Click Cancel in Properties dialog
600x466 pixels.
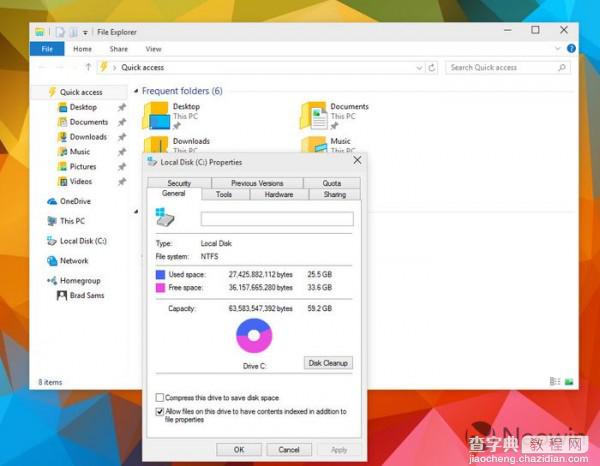(289, 450)
